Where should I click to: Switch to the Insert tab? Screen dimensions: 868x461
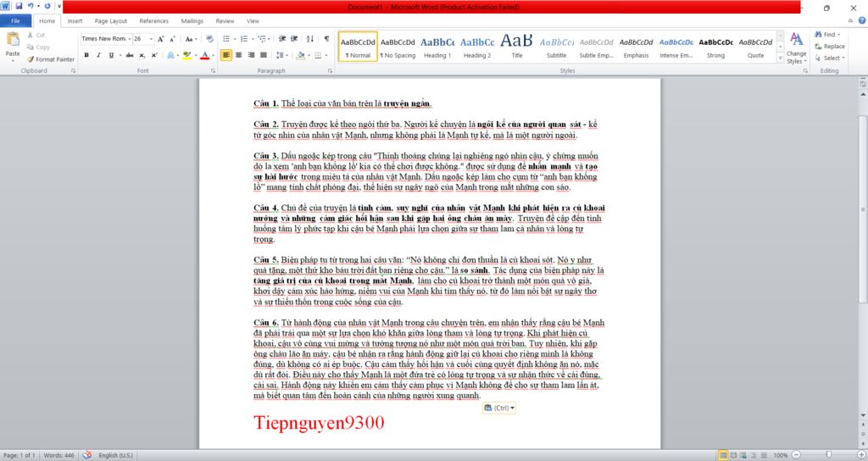pyautogui.click(x=75, y=21)
